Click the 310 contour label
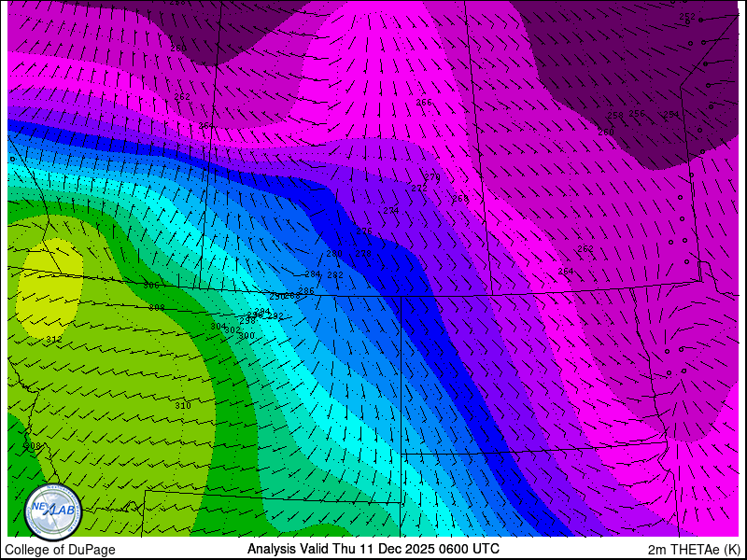 pyautogui.click(x=182, y=406)
